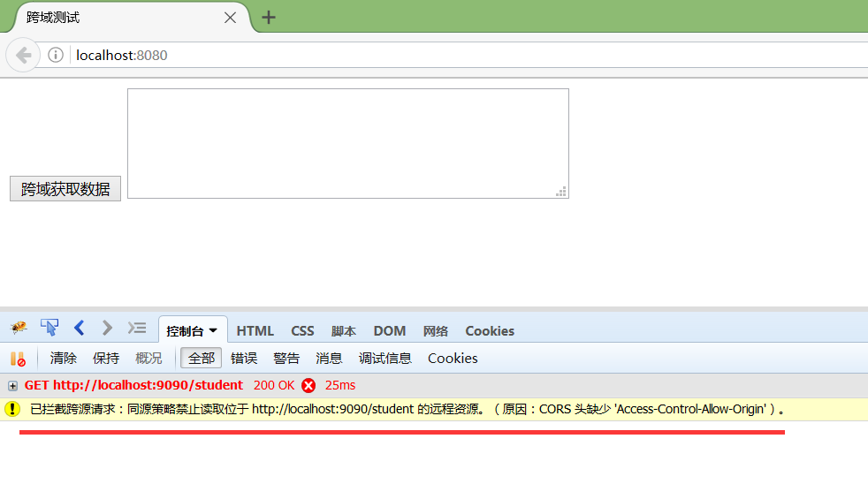Click the 已拦截跨源请求 warning message text

(x=407, y=409)
